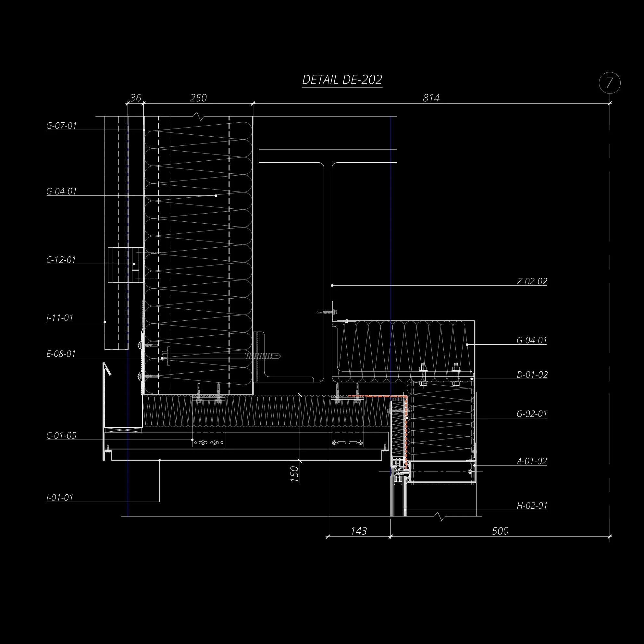Click the D-01-02 callout label
This screenshot has height=644, width=644.
tap(532, 375)
